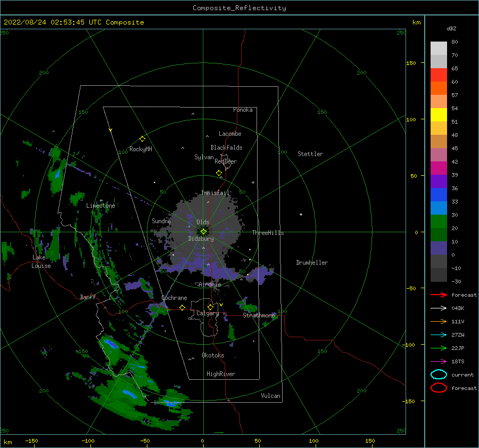Select the dark gray -30 to -10 swatch

coord(439,275)
